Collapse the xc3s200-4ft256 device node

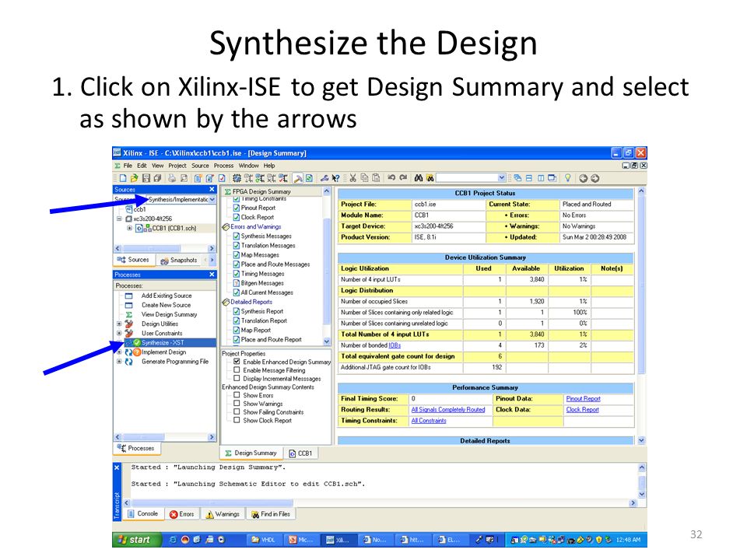pos(119,219)
